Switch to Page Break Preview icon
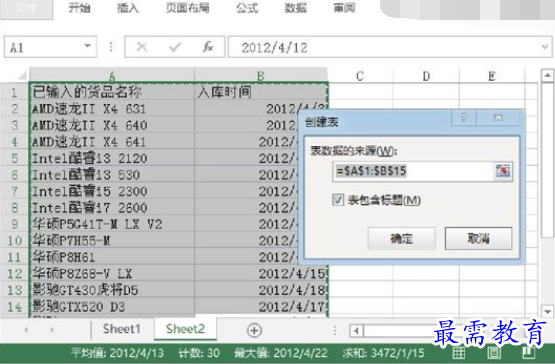 [x=529, y=353]
